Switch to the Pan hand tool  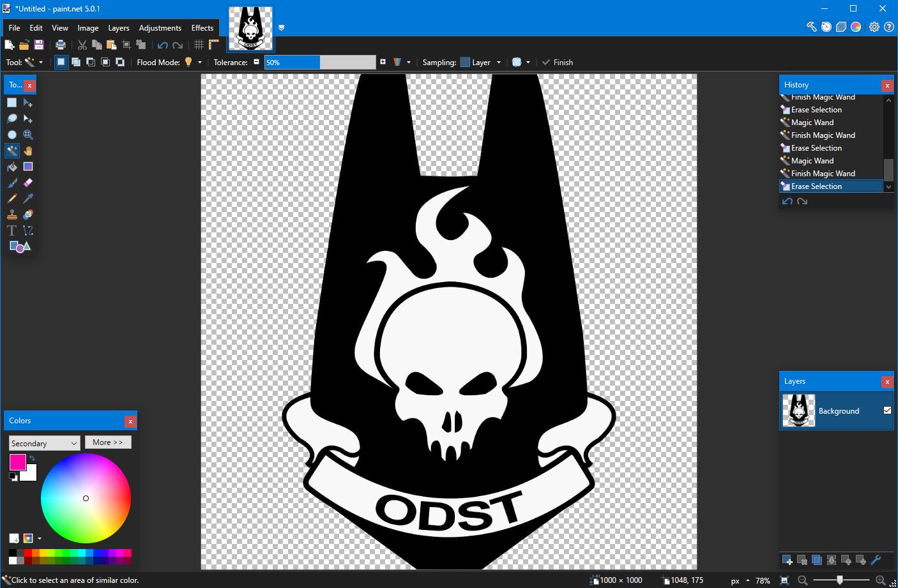click(x=28, y=151)
